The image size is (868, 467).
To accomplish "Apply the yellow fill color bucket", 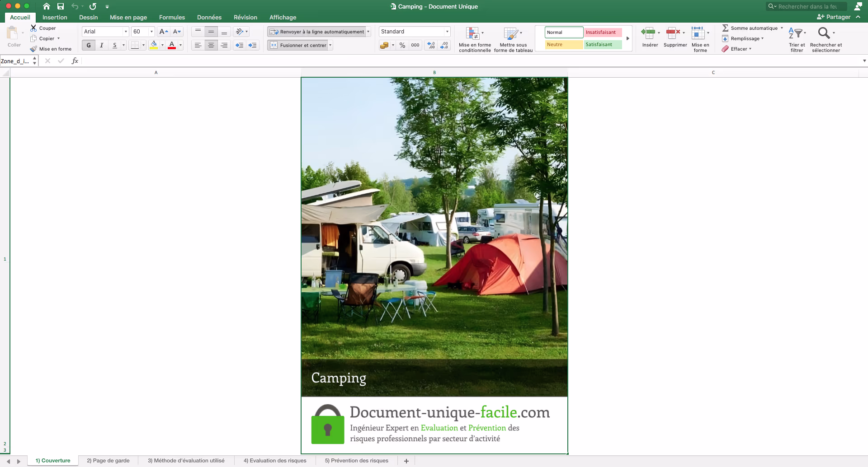I will (154, 45).
